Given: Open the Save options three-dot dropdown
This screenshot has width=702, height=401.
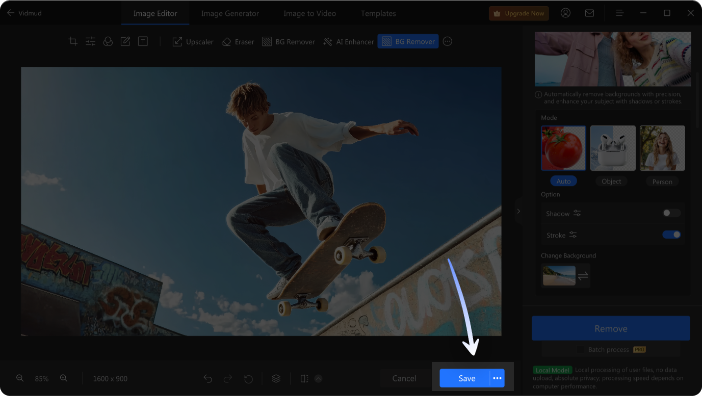Looking at the screenshot, I should [497, 378].
